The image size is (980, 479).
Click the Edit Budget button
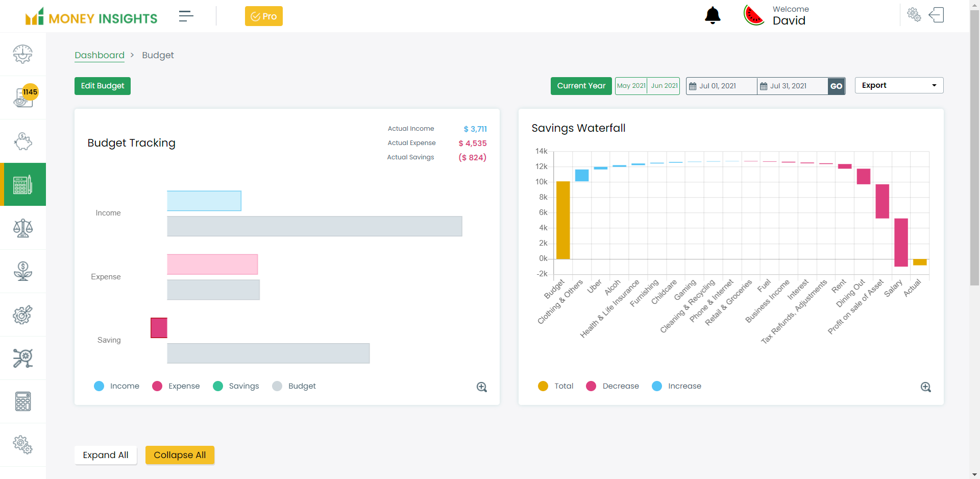103,86
